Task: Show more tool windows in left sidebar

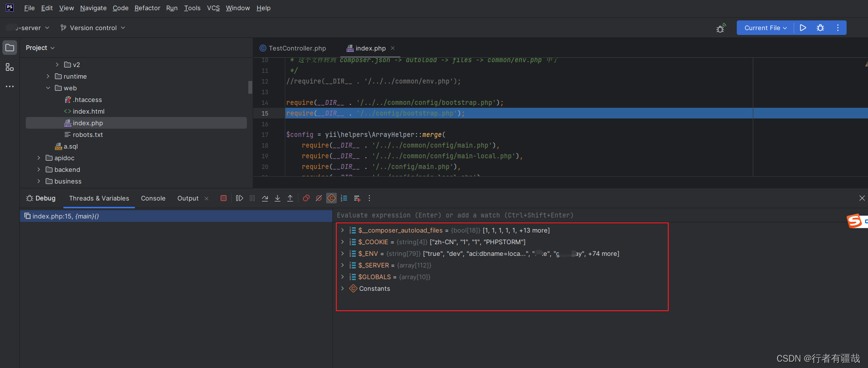Action: tap(10, 86)
